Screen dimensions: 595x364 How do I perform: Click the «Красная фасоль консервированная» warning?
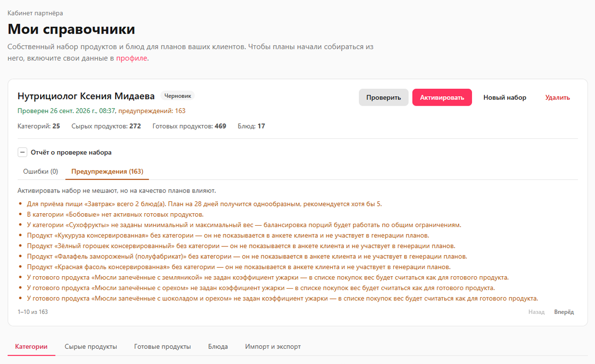tap(238, 267)
